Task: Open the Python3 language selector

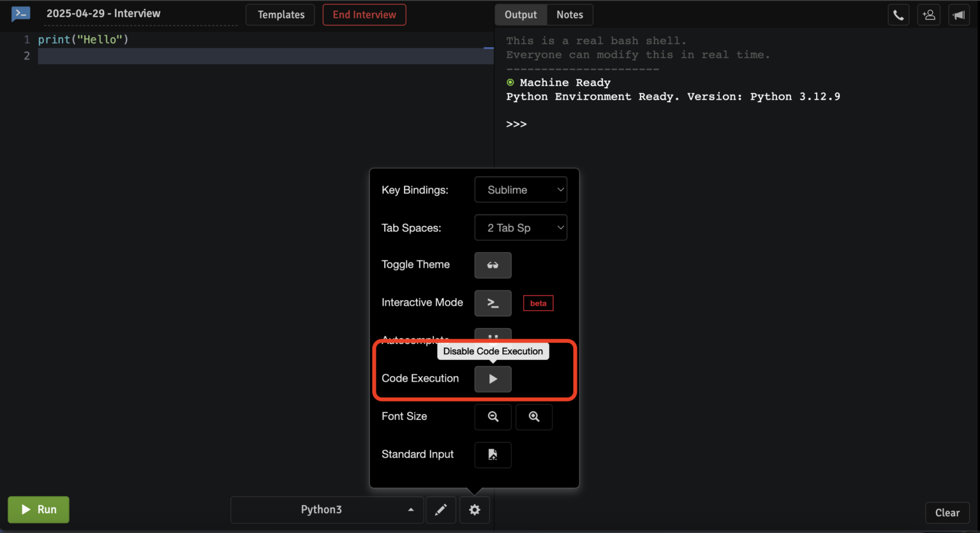Action: (327, 509)
